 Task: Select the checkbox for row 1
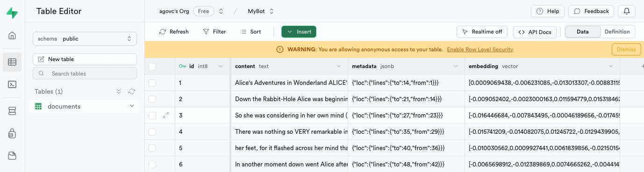tap(152, 83)
